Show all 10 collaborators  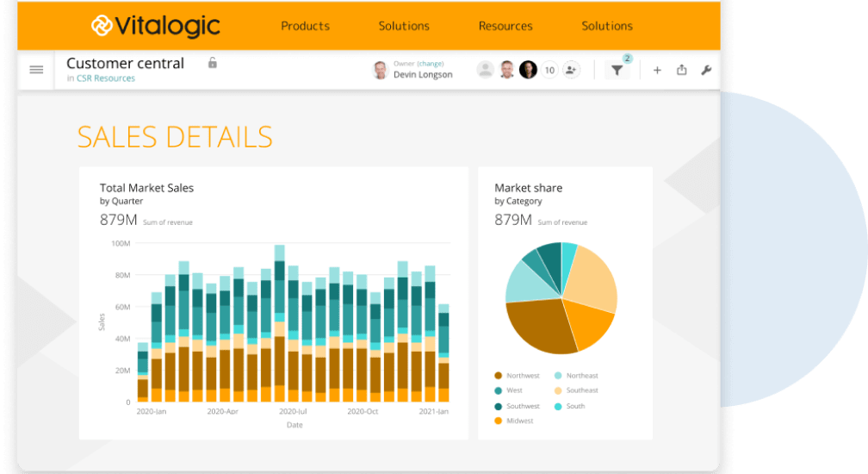tap(549, 70)
